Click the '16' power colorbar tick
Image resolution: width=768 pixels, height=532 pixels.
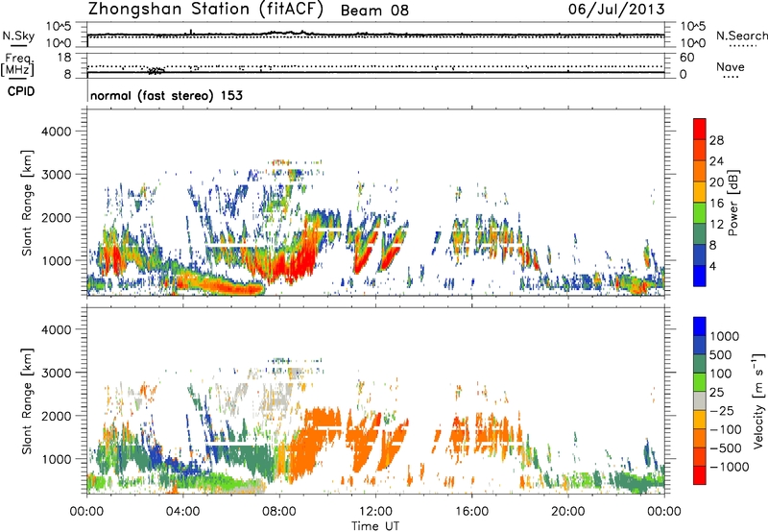(716, 204)
